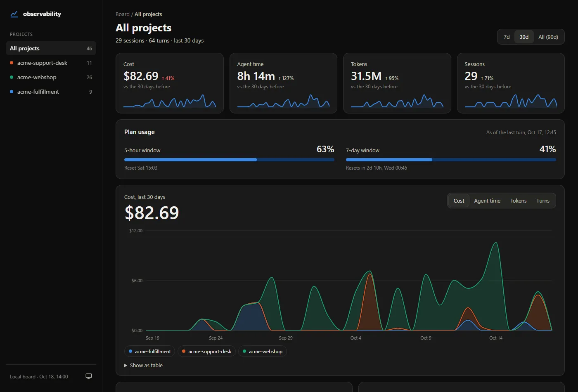Switch chart to the Cost tab
Image resolution: width=578 pixels, height=392 pixels.
click(x=459, y=201)
